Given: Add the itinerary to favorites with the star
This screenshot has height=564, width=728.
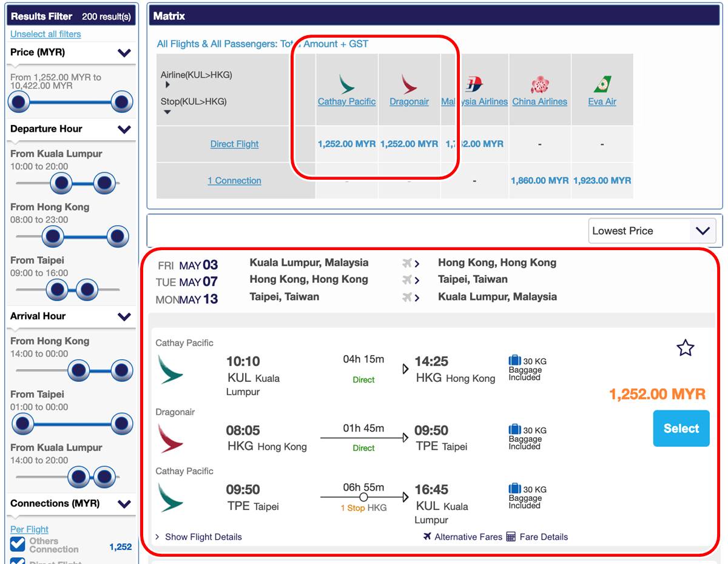Looking at the screenshot, I should pos(685,348).
